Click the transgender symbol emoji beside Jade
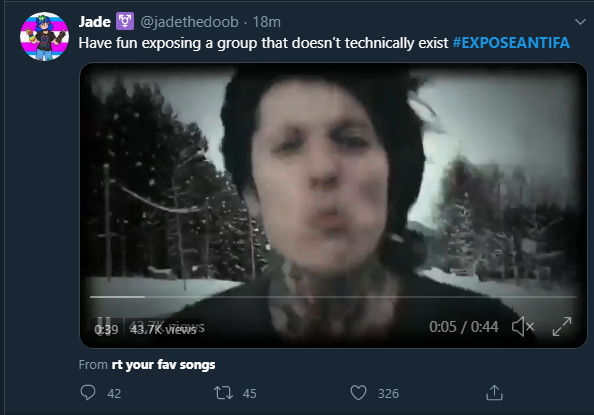The width and height of the screenshot is (594, 415). (x=125, y=21)
